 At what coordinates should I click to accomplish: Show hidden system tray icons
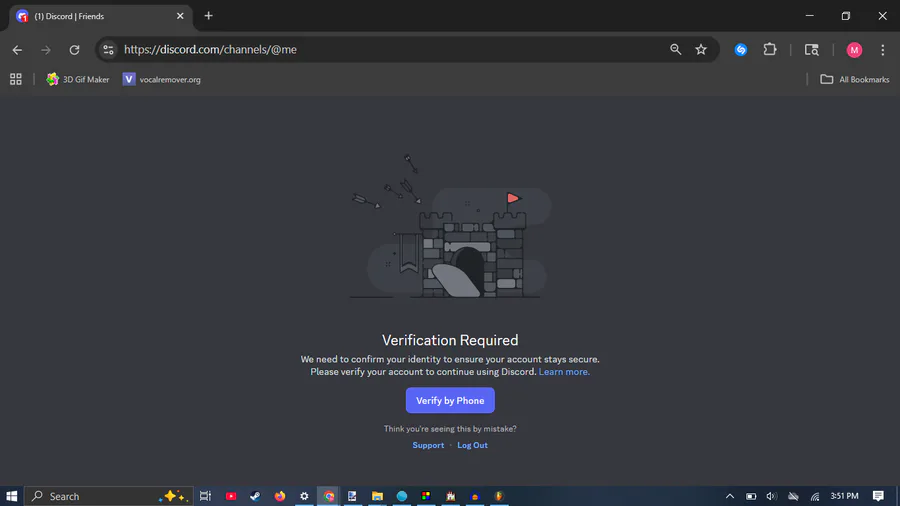(x=730, y=496)
